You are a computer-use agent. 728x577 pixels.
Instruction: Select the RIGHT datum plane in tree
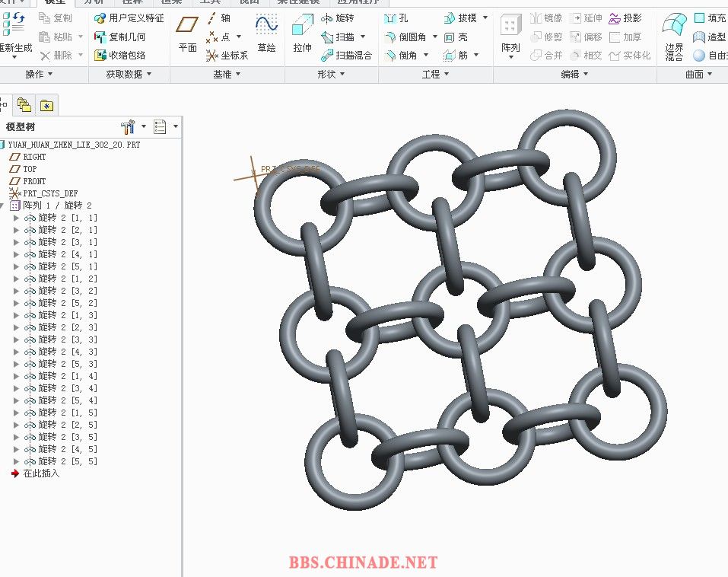coord(28,157)
